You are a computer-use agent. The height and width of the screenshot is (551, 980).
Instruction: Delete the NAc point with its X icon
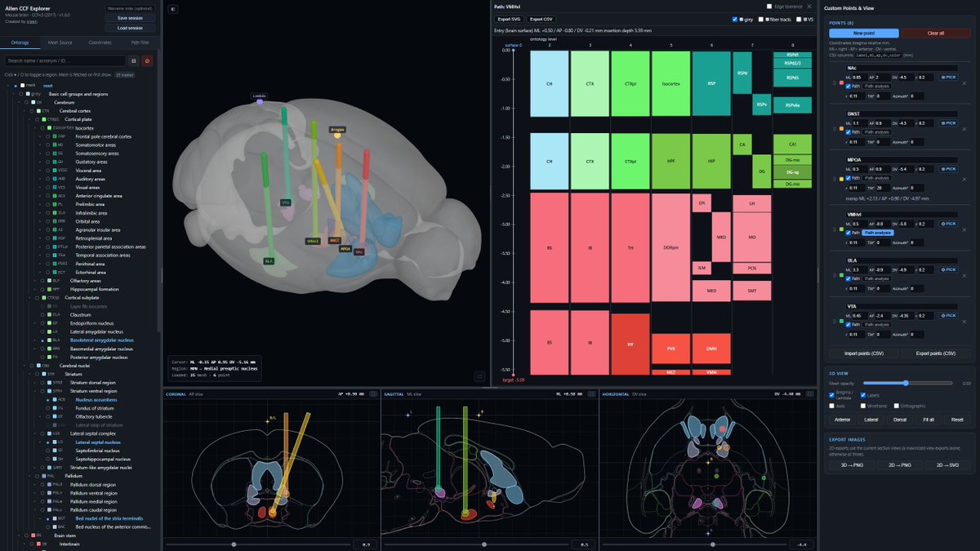coord(964,83)
